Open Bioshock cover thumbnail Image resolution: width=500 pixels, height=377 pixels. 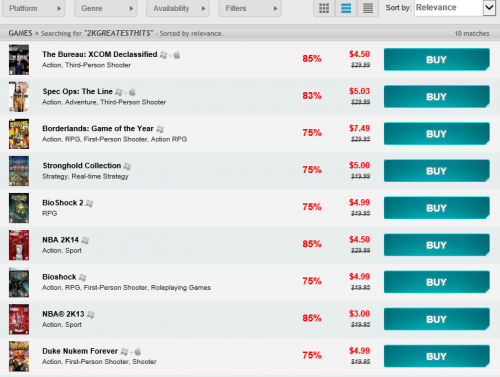point(19,282)
